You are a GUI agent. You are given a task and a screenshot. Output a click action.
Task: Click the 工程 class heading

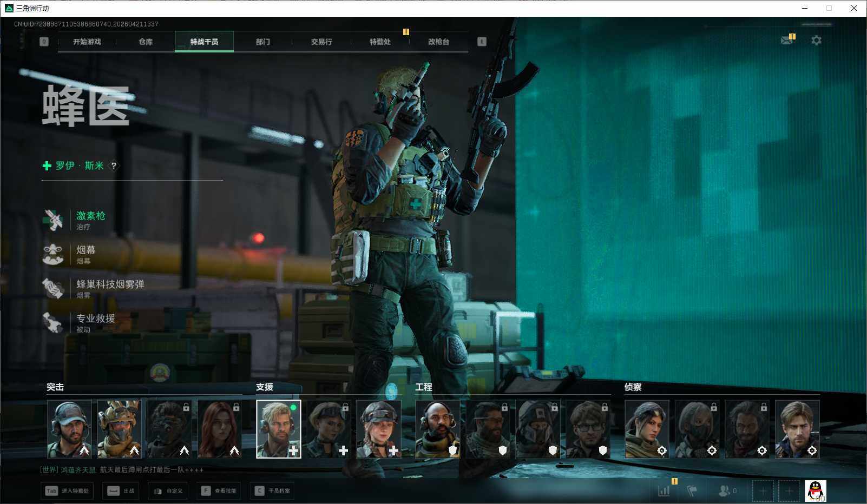tap(424, 387)
